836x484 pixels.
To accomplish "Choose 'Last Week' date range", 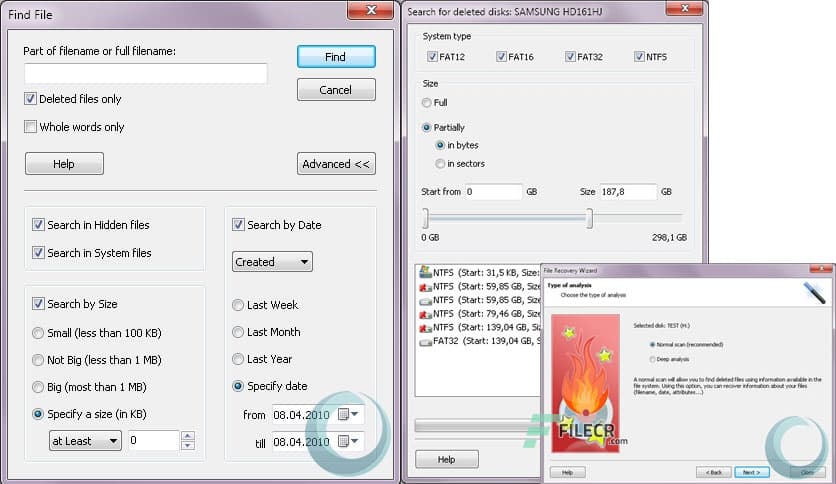I will click(238, 305).
